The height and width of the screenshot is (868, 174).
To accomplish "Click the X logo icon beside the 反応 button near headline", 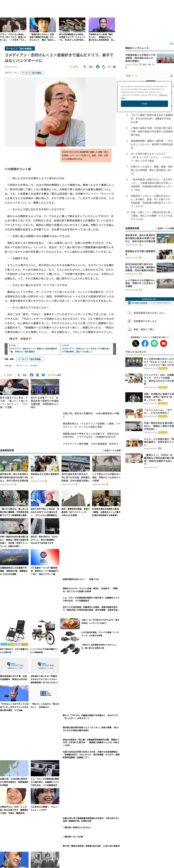I will [x=85, y=67].
